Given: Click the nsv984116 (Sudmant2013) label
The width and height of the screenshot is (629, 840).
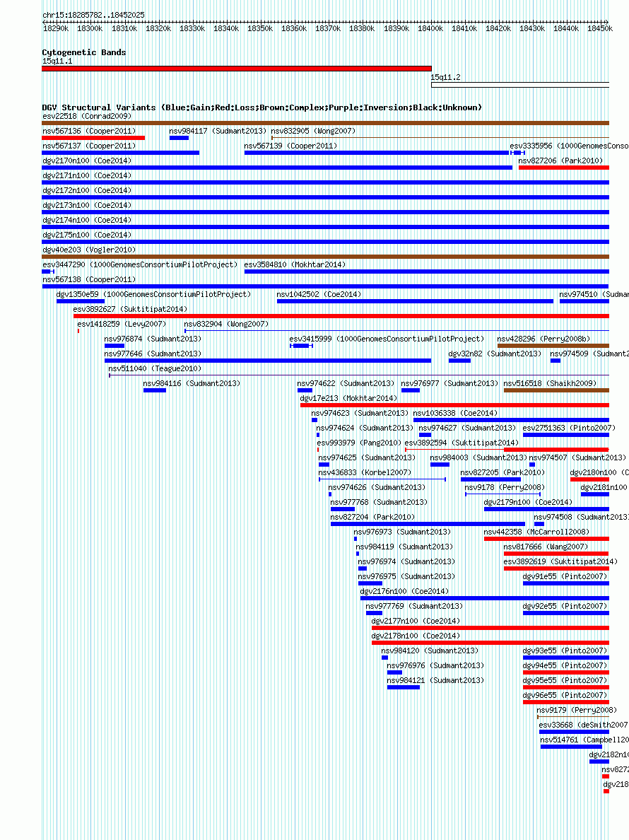Looking at the screenshot, I should (x=192, y=383).
